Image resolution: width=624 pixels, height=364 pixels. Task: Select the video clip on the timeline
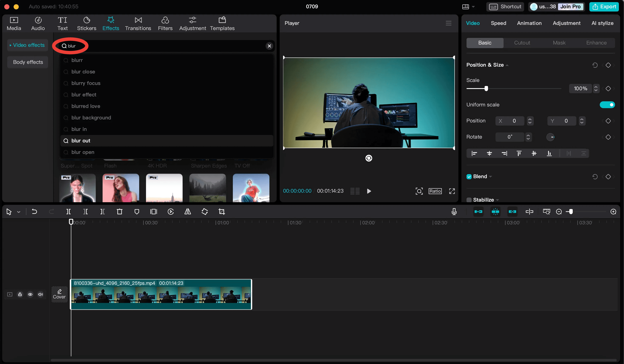point(161,294)
